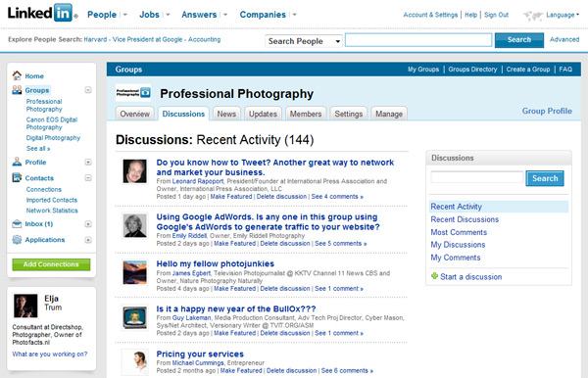Image resolution: width=588 pixels, height=378 pixels.
Task: Switch to the Settings tab
Action: 348,114
